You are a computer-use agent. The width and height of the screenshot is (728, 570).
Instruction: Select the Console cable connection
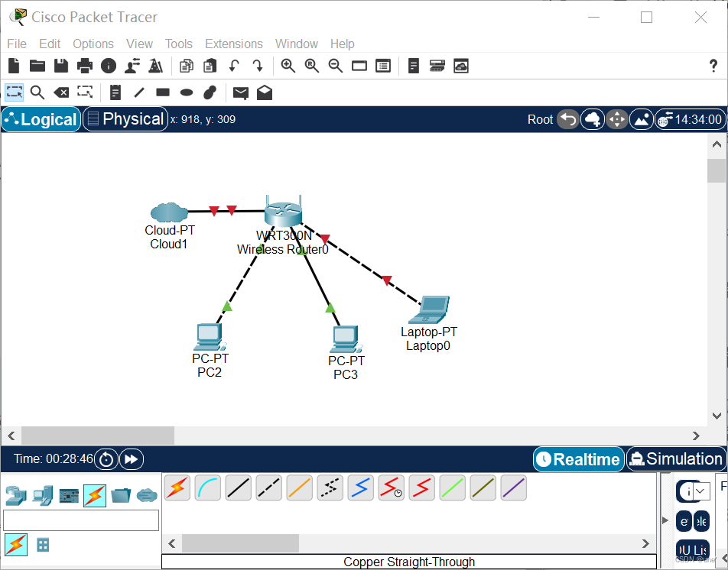coord(207,488)
